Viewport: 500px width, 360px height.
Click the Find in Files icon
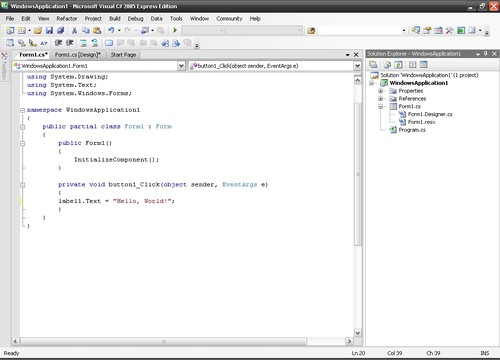tap(311, 31)
